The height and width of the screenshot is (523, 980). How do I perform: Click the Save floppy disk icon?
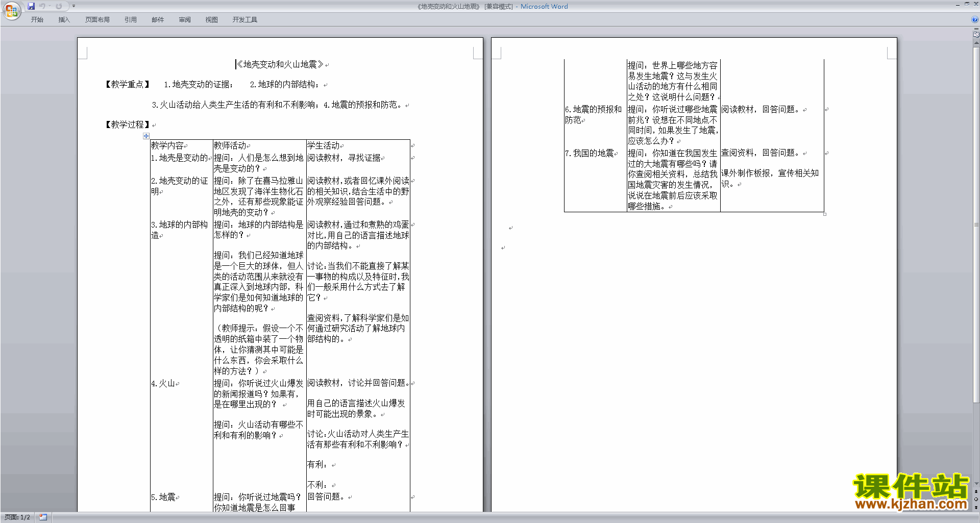click(x=31, y=6)
